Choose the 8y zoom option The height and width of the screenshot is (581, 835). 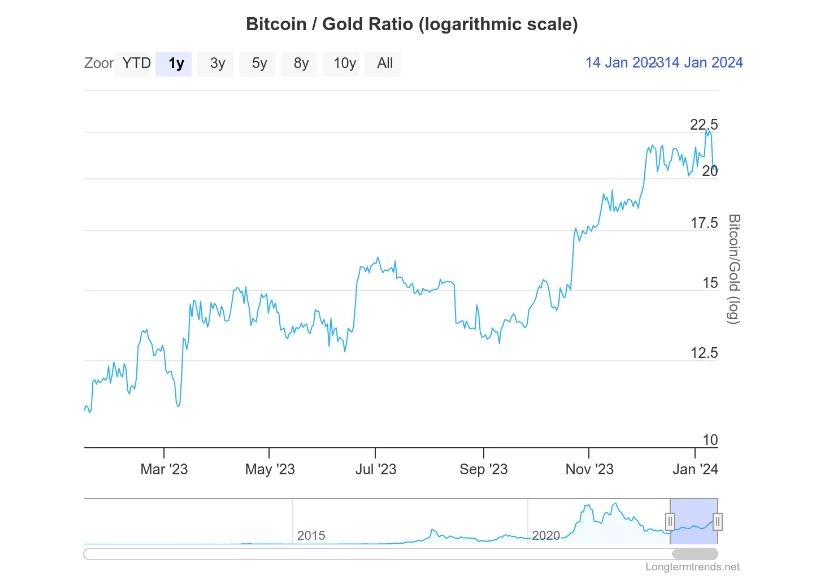(299, 63)
